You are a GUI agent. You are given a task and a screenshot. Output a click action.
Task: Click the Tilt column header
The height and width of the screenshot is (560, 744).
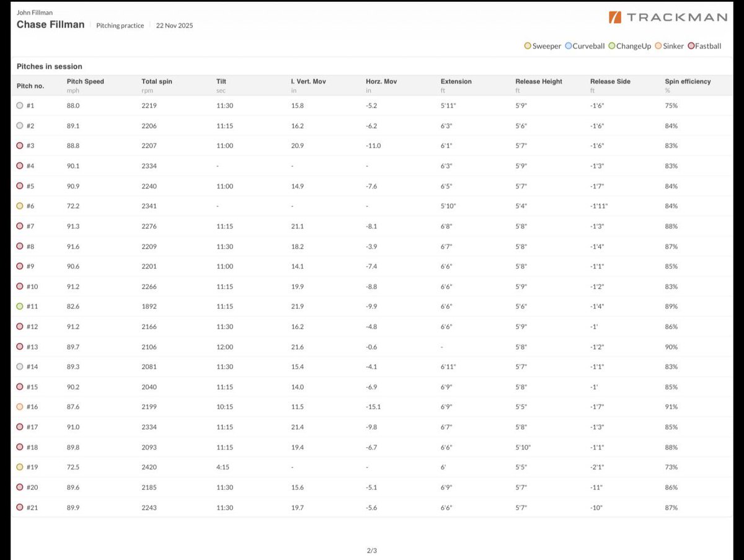coord(221,81)
